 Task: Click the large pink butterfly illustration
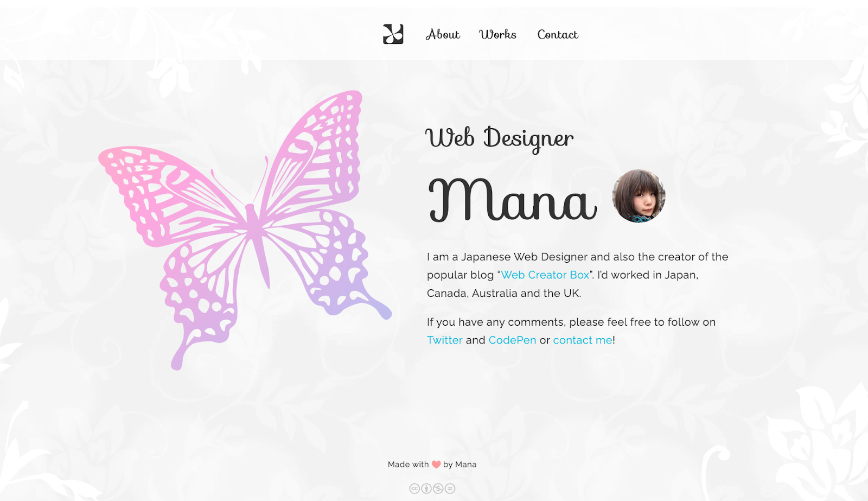point(245,230)
